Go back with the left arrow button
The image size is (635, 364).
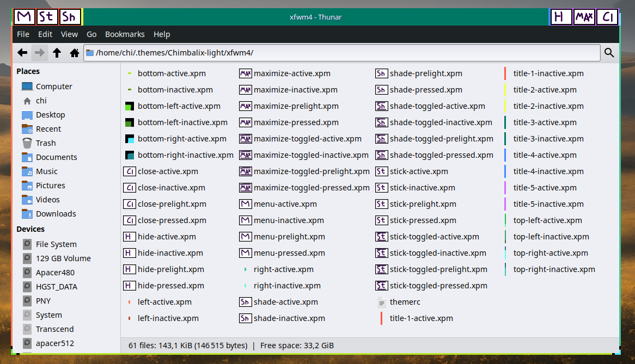[23, 53]
